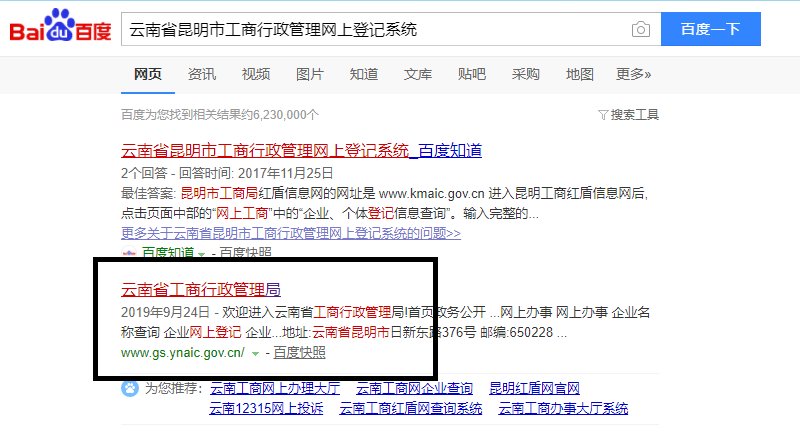Image resolution: width=800 pixels, height=440 pixels.
Task: Open camera image search icon
Action: click(640, 29)
